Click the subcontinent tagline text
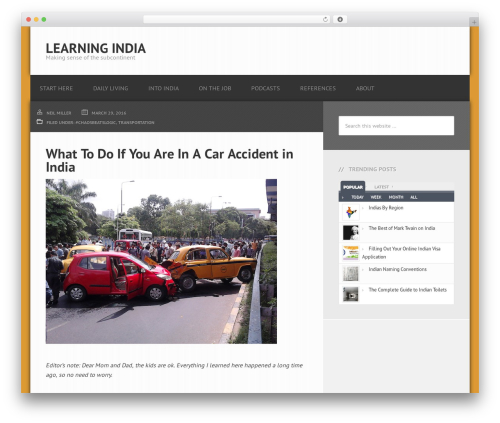The width and height of the screenshot is (500, 423). pyautogui.click(x=90, y=58)
